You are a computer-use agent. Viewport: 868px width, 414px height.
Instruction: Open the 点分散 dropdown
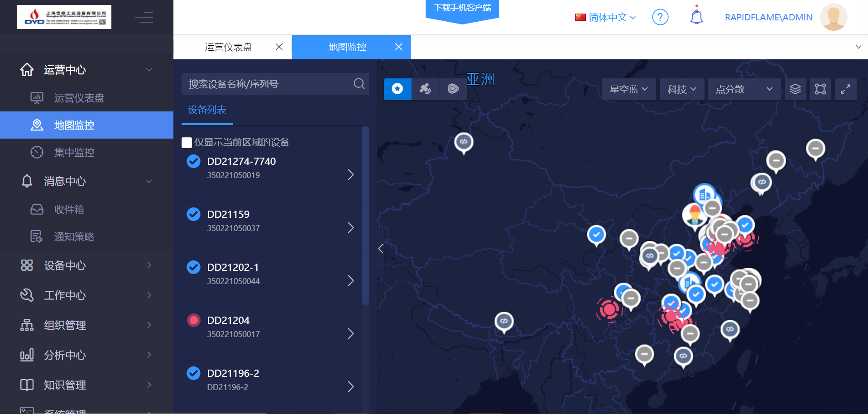click(x=743, y=89)
